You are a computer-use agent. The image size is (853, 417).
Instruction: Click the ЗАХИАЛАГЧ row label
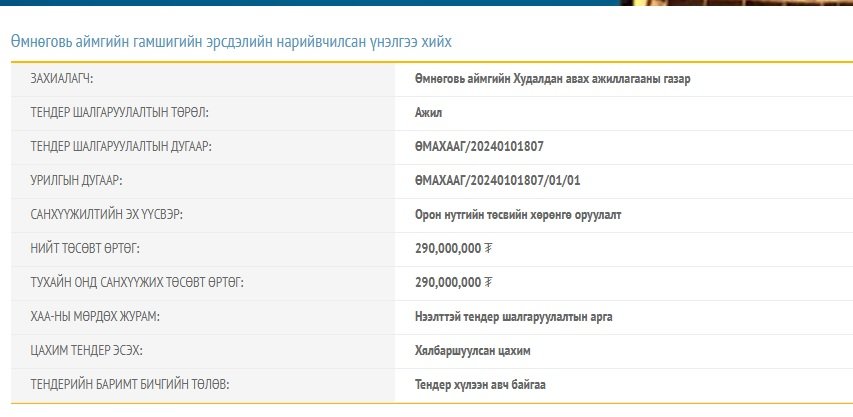pyautogui.click(x=68, y=78)
